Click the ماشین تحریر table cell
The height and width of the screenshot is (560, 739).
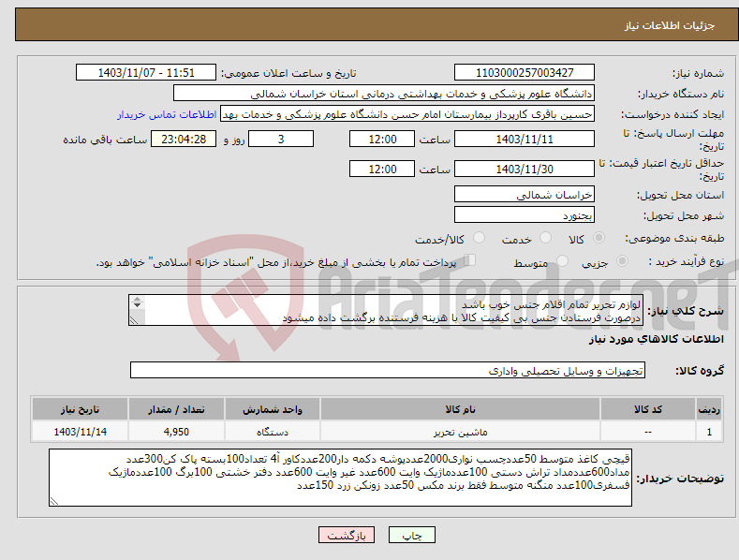pyautogui.click(x=460, y=432)
